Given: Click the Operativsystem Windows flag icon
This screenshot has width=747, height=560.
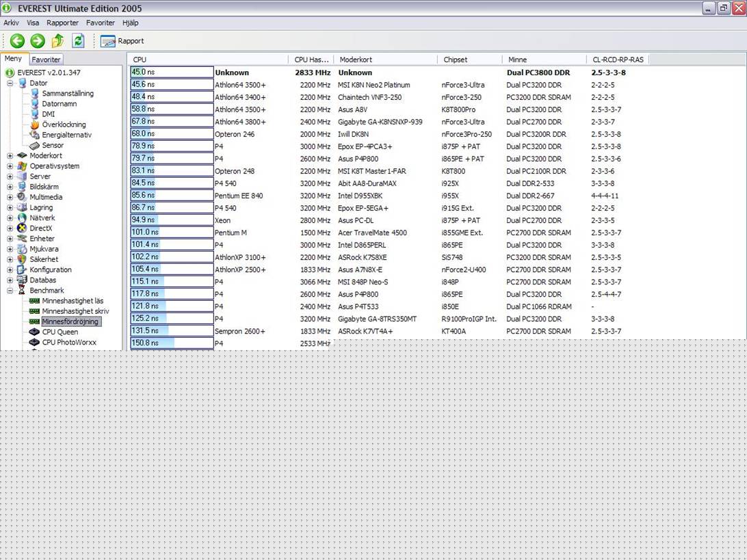Looking at the screenshot, I should point(22,166).
